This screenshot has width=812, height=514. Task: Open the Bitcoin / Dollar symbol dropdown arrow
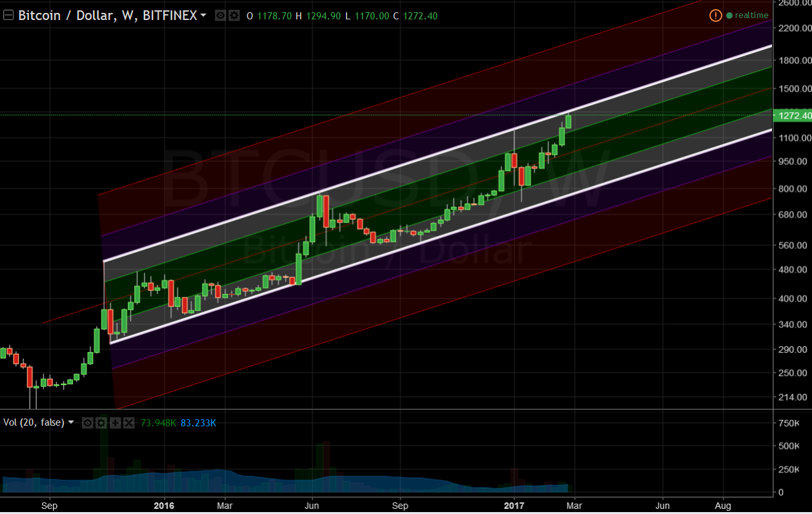pos(204,15)
